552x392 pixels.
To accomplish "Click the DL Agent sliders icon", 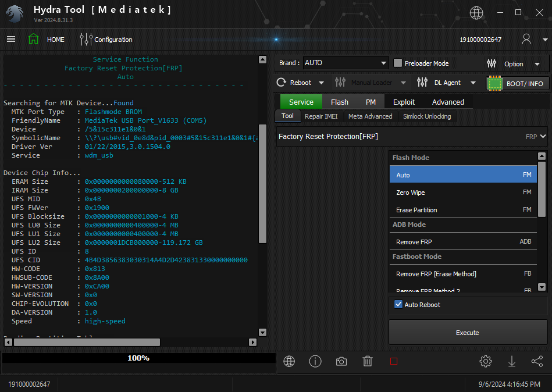I will tap(422, 83).
